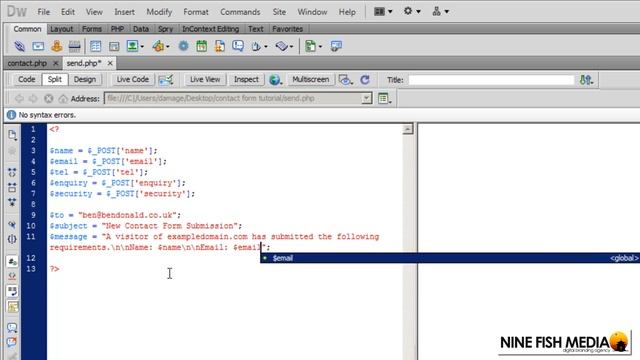Switch to Code view
Screen dimensions: 640x360
click(27, 79)
